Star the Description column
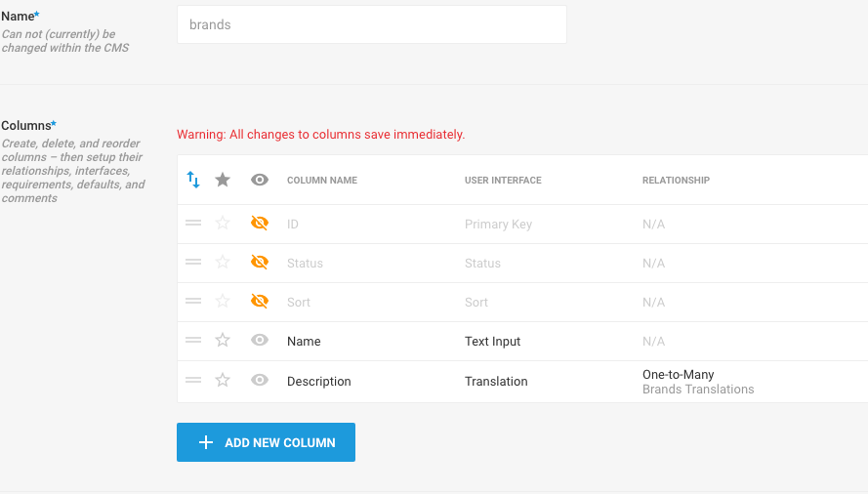The width and height of the screenshot is (868, 494). (223, 380)
